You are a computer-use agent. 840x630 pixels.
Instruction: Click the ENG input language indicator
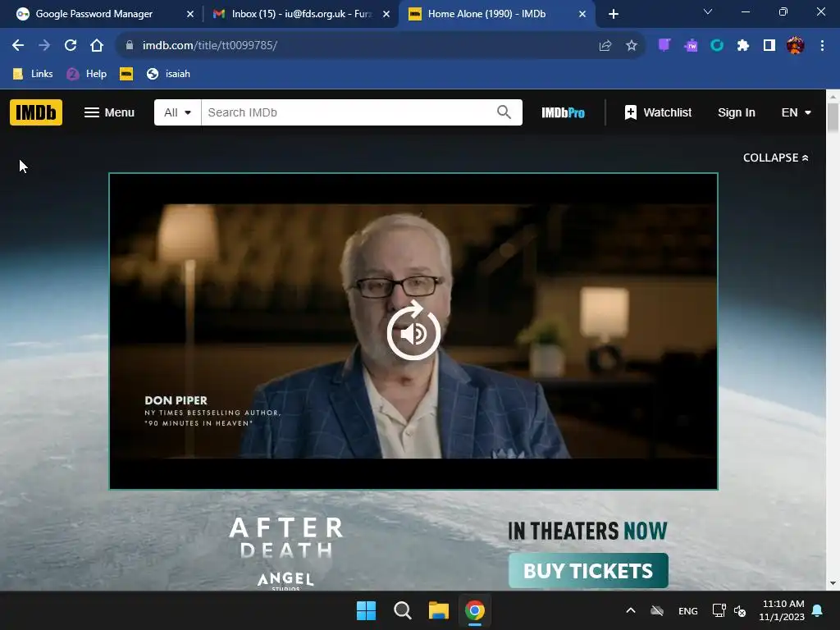point(688,611)
